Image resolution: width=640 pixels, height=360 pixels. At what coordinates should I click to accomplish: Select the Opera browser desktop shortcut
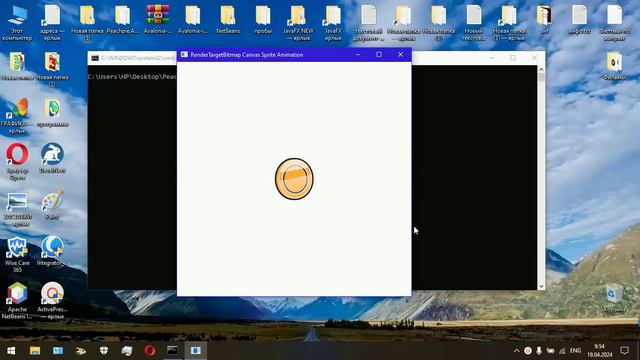[17, 162]
